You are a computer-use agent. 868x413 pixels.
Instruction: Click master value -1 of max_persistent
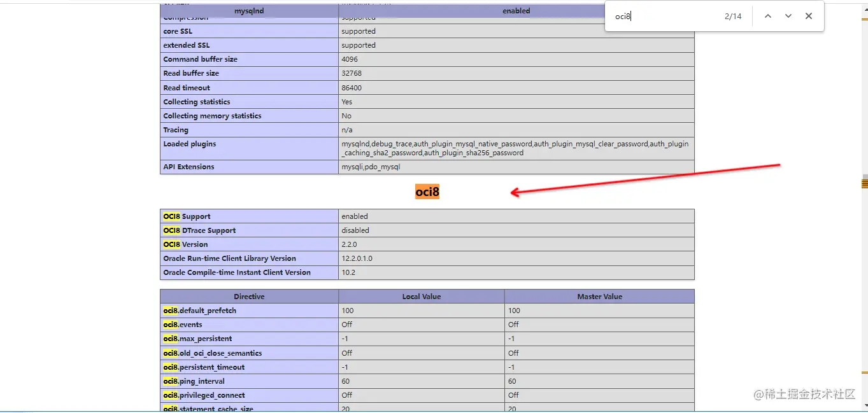[x=511, y=339]
